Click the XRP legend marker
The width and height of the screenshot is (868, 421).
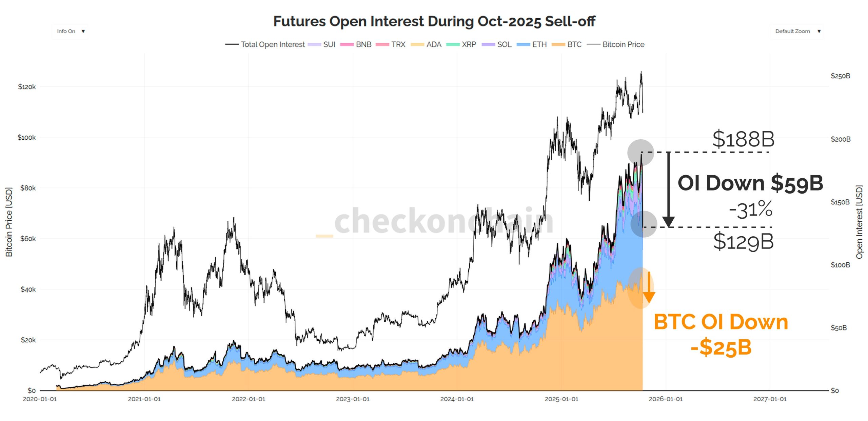[453, 44]
